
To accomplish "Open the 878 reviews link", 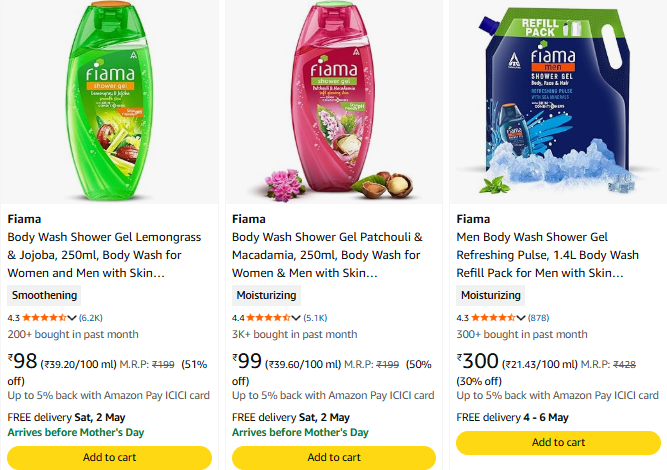I will [539, 318].
